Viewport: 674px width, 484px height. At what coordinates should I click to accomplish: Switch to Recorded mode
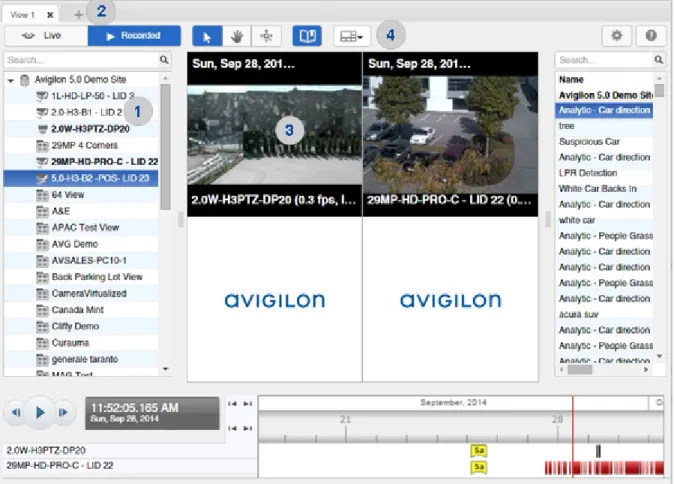pos(134,36)
